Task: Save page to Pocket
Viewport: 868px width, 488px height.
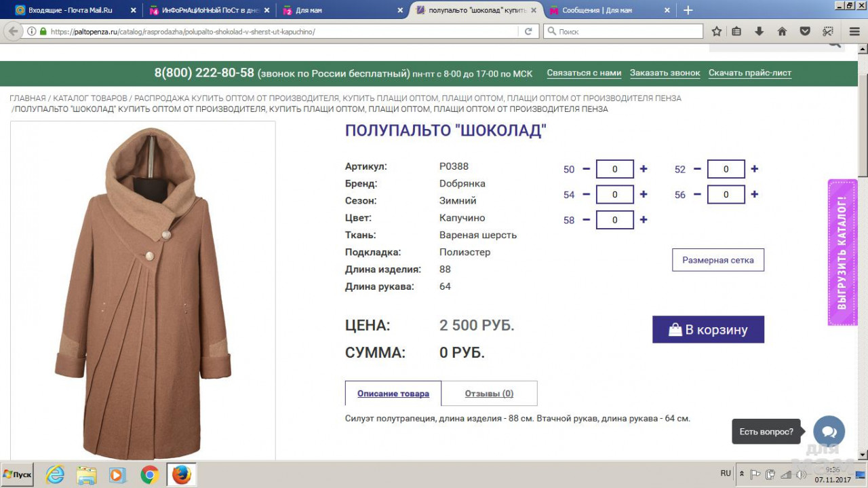Action: tap(805, 31)
